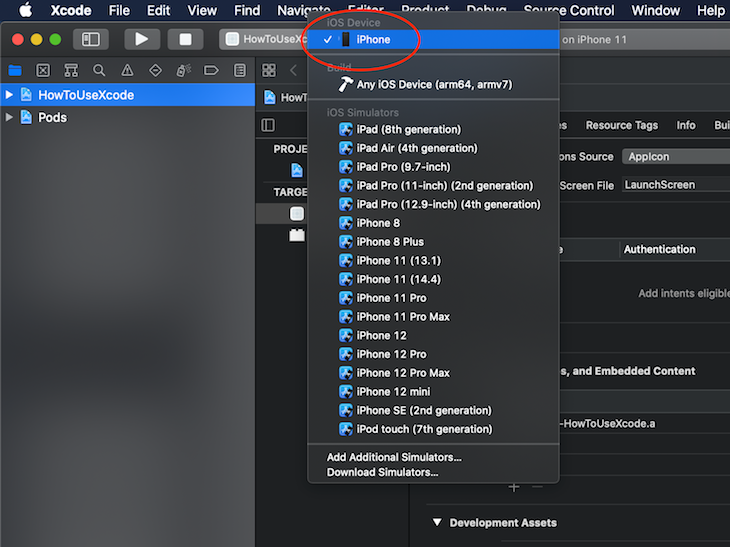730x547 pixels.
Task: Open the Find navigator magnifier icon
Action: coord(99,70)
